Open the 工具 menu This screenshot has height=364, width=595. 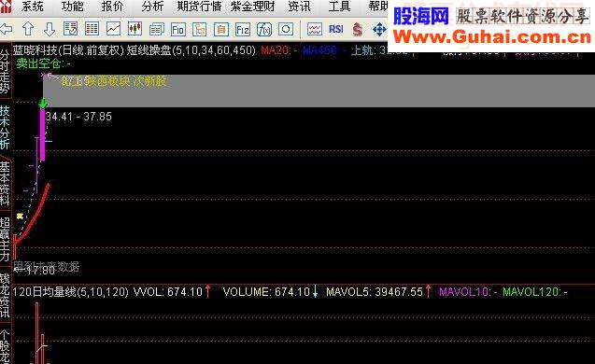coord(339,6)
